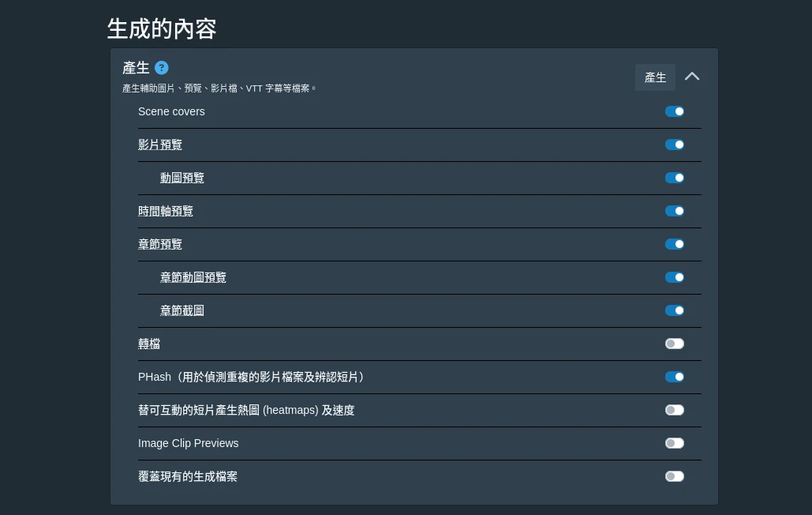Click the 生成的內容 heading

pyautogui.click(x=162, y=29)
